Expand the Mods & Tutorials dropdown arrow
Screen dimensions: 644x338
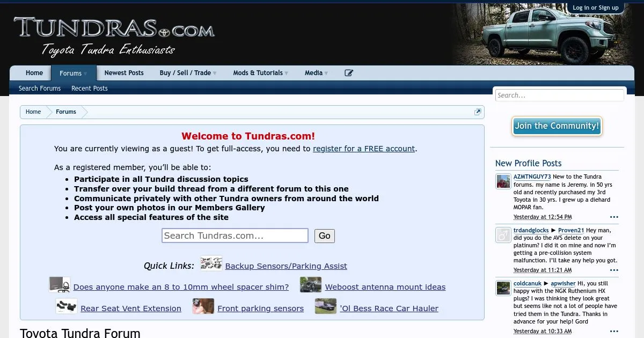point(287,74)
